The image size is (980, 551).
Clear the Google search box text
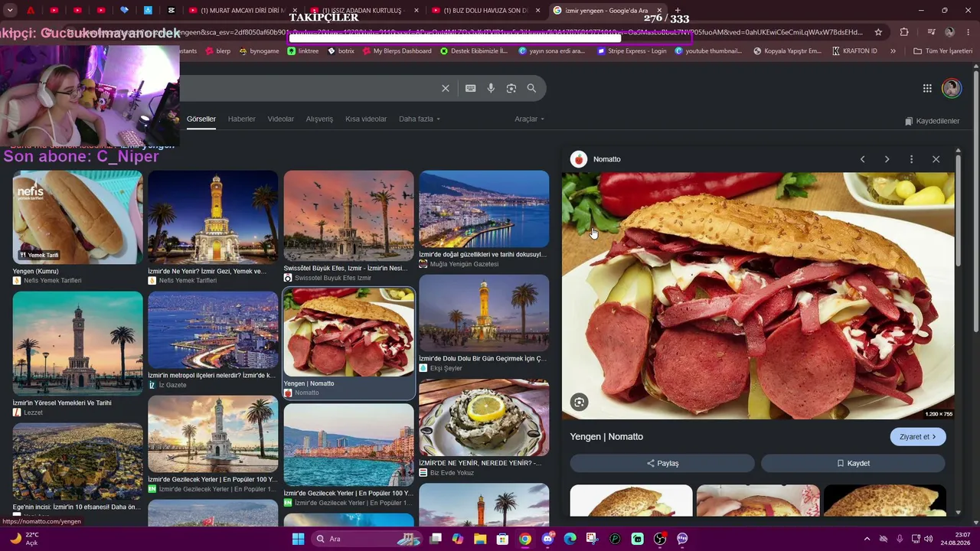(x=446, y=88)
